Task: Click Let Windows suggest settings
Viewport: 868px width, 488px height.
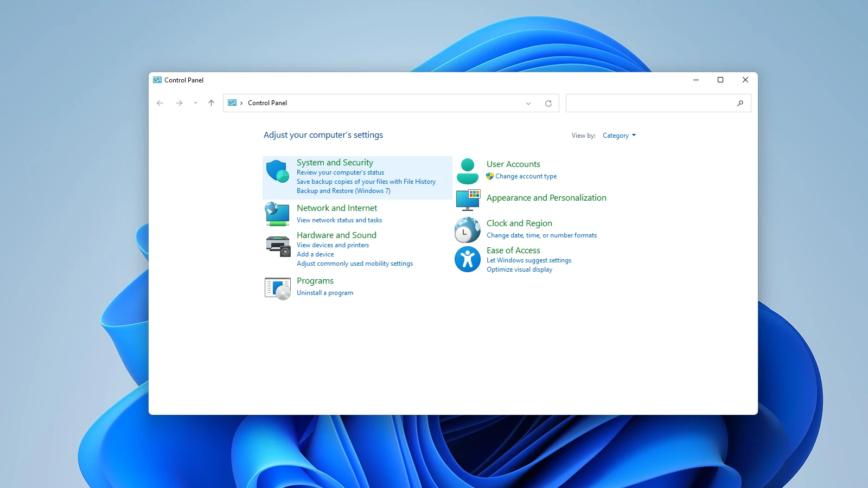Action: coord(529,260)
